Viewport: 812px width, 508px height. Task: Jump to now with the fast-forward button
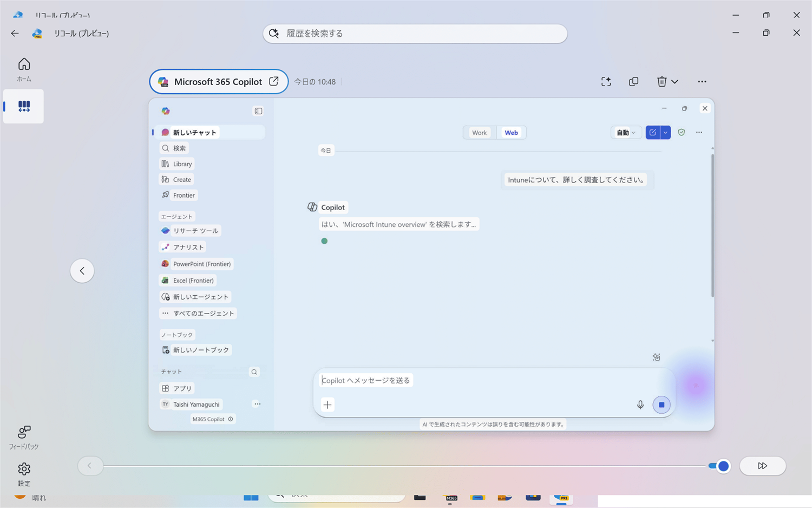[x=762, y=466]
